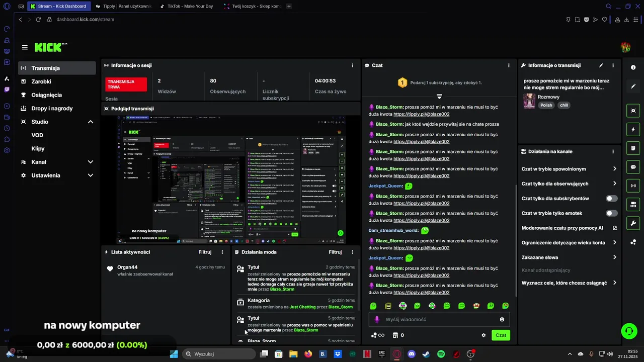This screenshot has height=362, width=644.
Task: Click the Kick beta logo
Action: pos(51,47)
